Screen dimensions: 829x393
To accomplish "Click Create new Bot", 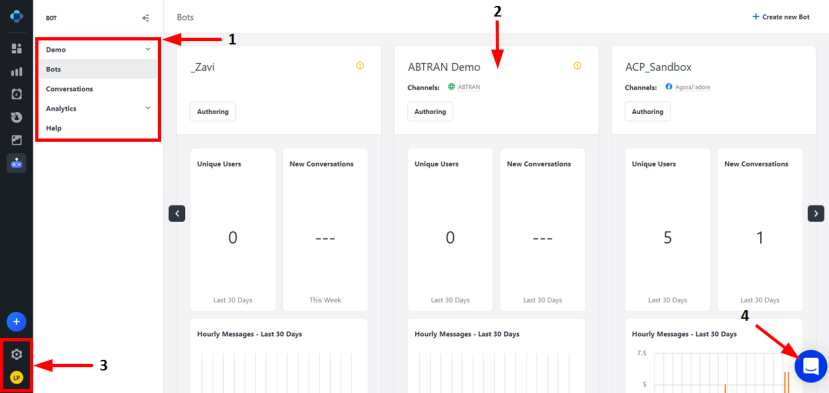I will pos(781,17).
